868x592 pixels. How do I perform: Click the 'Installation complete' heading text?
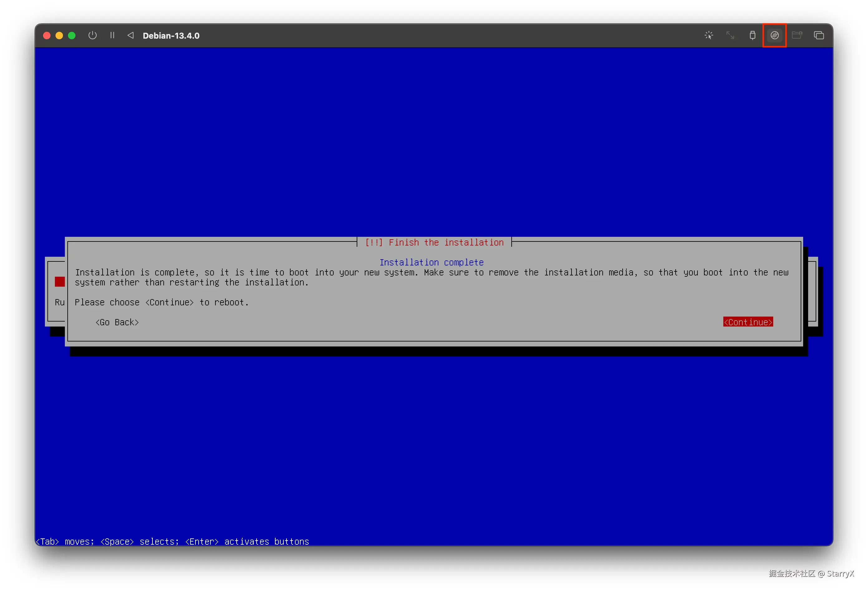click(432, 262)
